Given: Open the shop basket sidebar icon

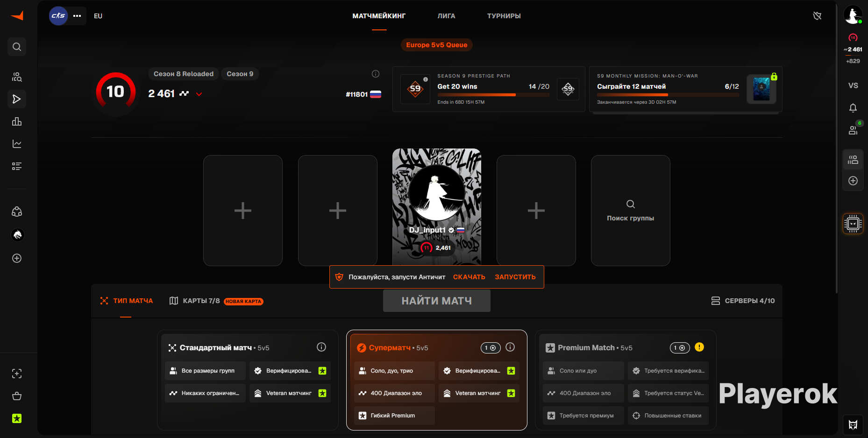Looking at the screenshot, I should pos(17,396).
